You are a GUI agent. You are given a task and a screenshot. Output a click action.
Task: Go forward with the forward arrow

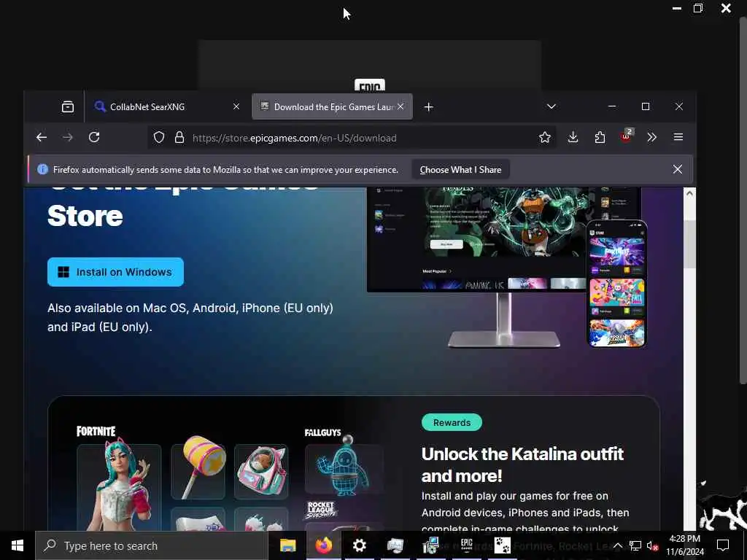pos(68,138)
